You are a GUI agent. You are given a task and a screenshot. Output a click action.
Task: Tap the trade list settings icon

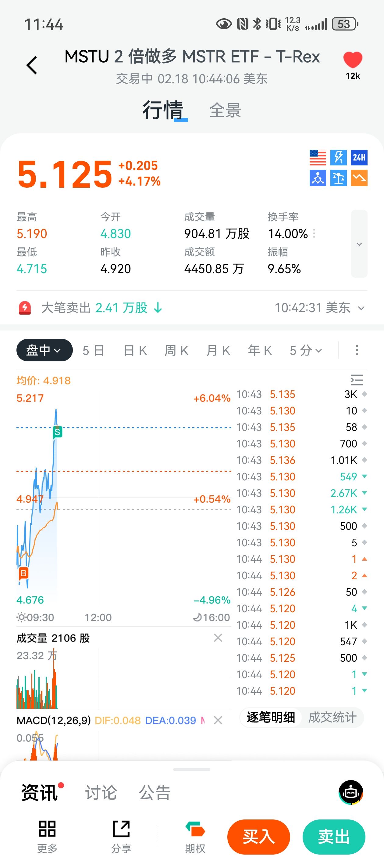pos(357,380)
